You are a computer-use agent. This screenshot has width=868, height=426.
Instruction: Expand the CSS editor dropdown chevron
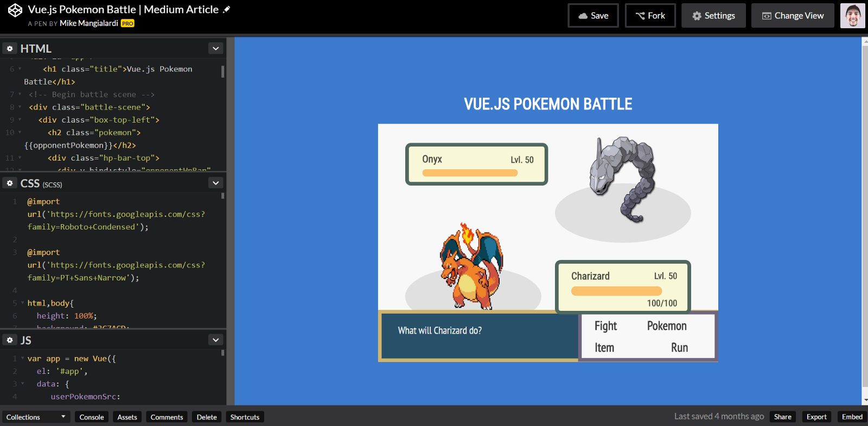click(x=216, y=183)
